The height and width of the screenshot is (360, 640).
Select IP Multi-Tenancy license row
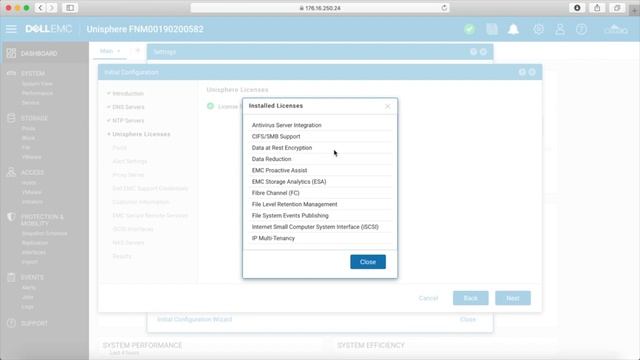click(320, 238)
